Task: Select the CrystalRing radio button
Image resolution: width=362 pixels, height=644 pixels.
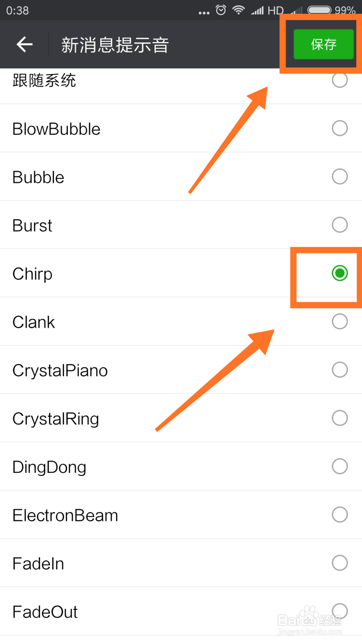Action: pyautogui.click(x=340, y=418)
